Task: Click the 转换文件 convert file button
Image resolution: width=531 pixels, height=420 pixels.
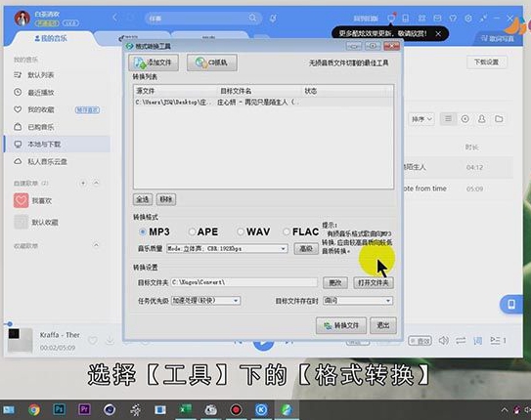Action: [x=341, y=325]
